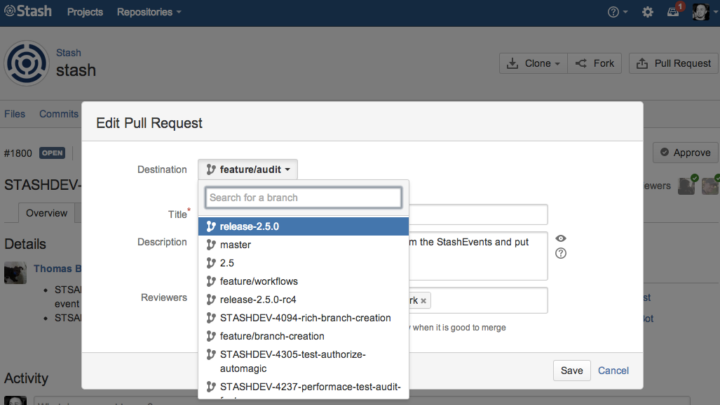720x405 pixels.
Task: Click branch icon beside master
Action: tap(211, 245)
